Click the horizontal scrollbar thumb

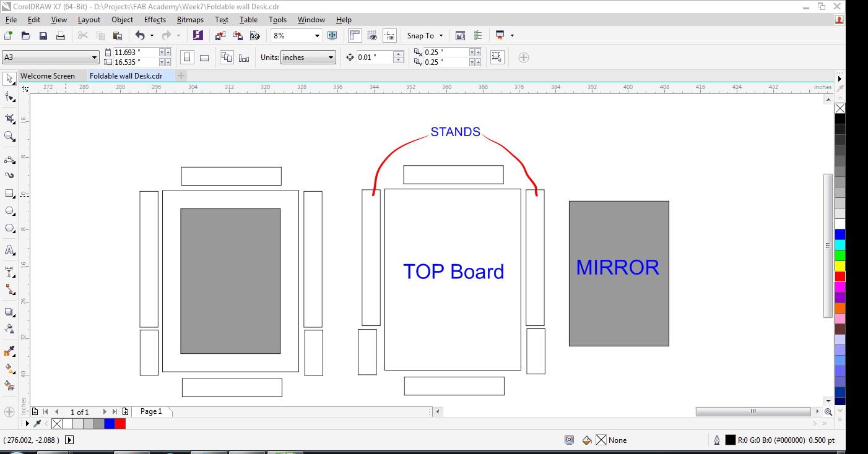[753, 412]
